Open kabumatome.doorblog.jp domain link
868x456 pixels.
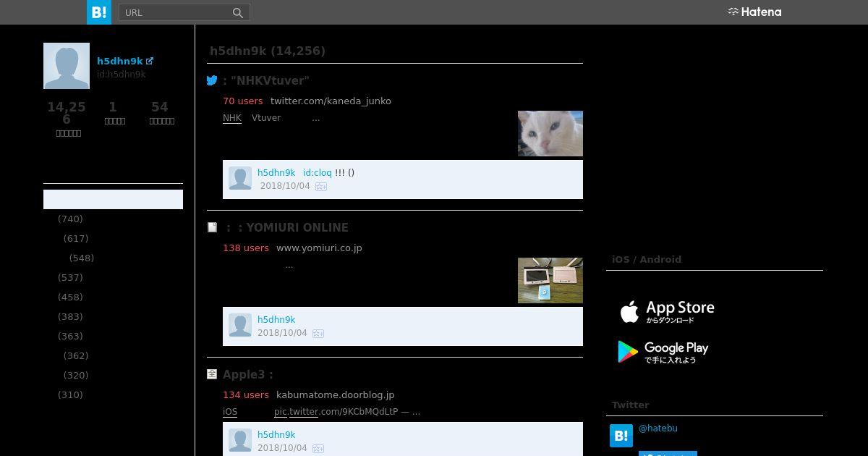335,395
